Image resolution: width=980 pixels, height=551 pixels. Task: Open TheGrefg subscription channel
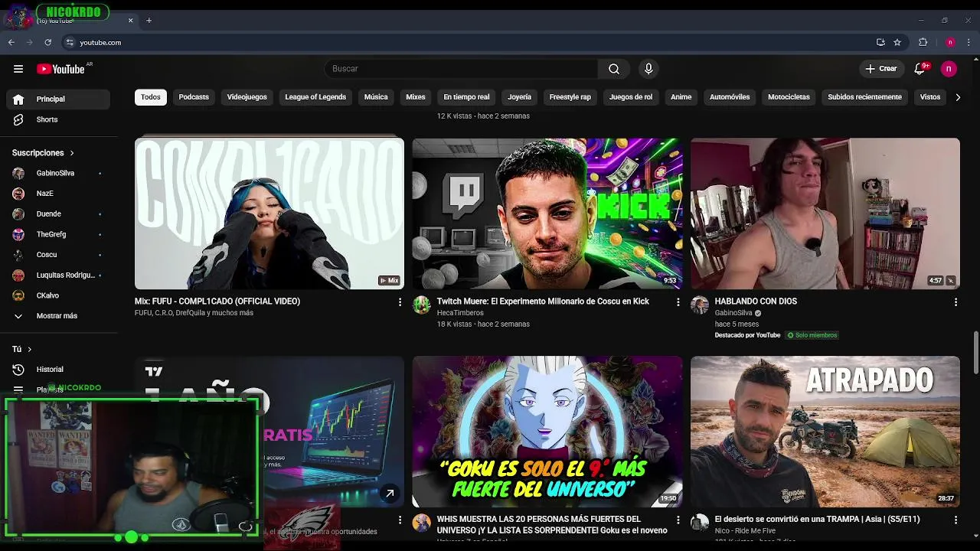click(58, 234)
